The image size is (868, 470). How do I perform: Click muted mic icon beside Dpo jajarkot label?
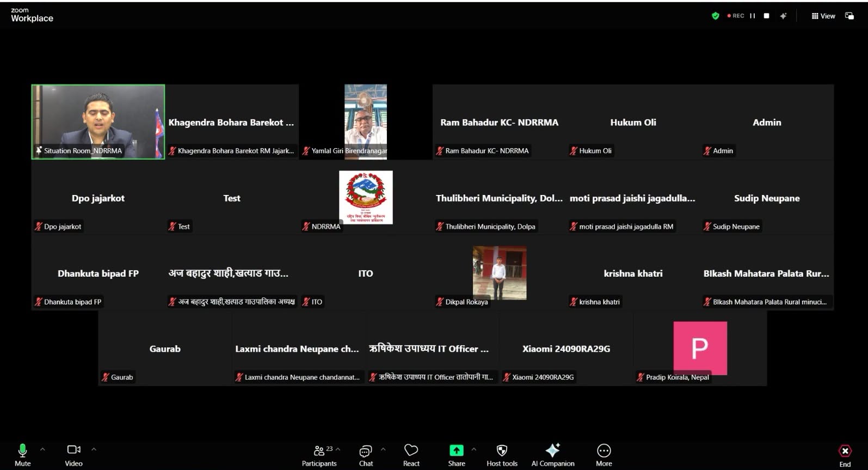point(39,227)
